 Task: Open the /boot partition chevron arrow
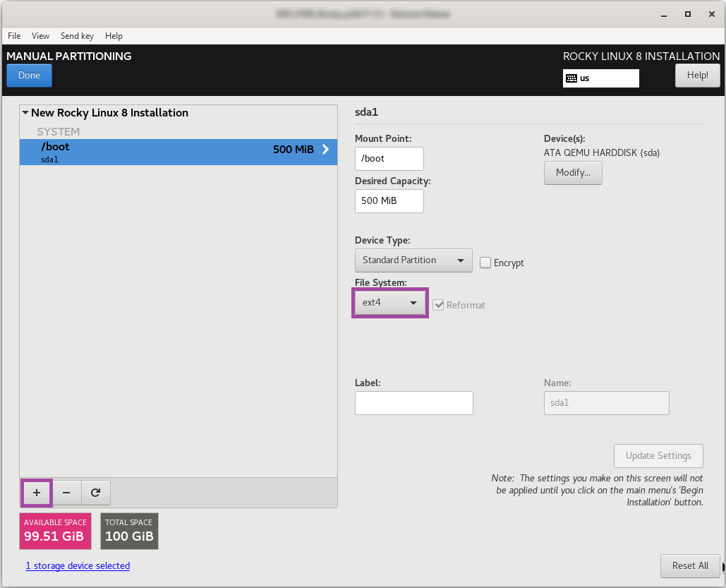pos(325,149)
